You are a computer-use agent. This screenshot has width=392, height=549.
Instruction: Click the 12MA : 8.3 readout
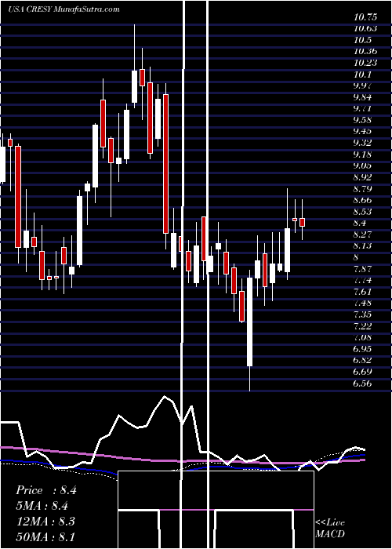pyautogui.click(x=45, y=522)
